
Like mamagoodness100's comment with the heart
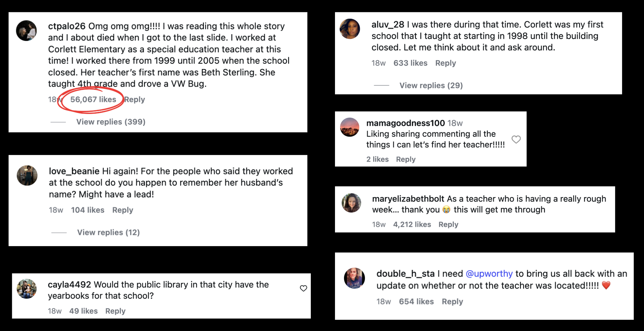click(x=516, y=139)
